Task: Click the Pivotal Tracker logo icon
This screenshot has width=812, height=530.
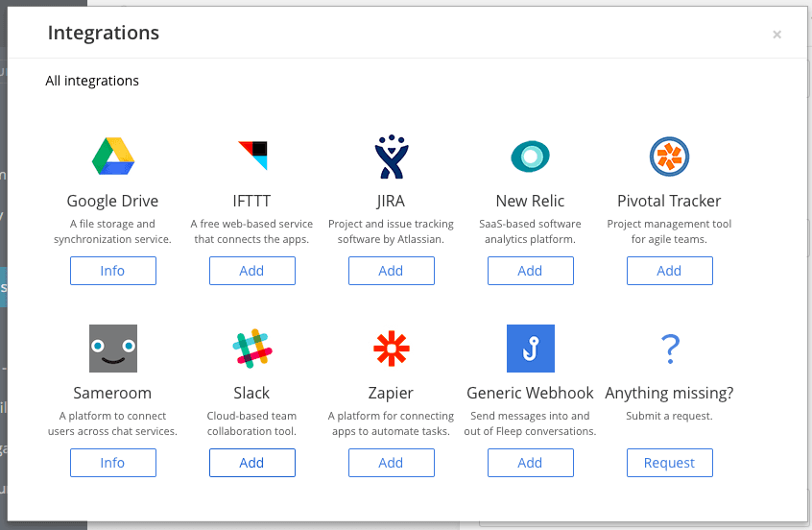Action: (670, 157)
